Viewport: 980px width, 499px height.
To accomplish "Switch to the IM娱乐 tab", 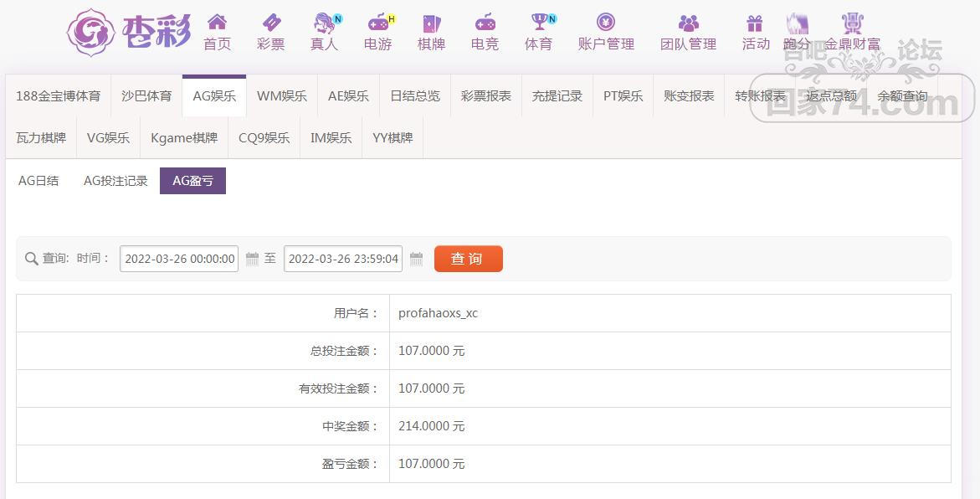I will pyautogui.click(x=331, y=137).
